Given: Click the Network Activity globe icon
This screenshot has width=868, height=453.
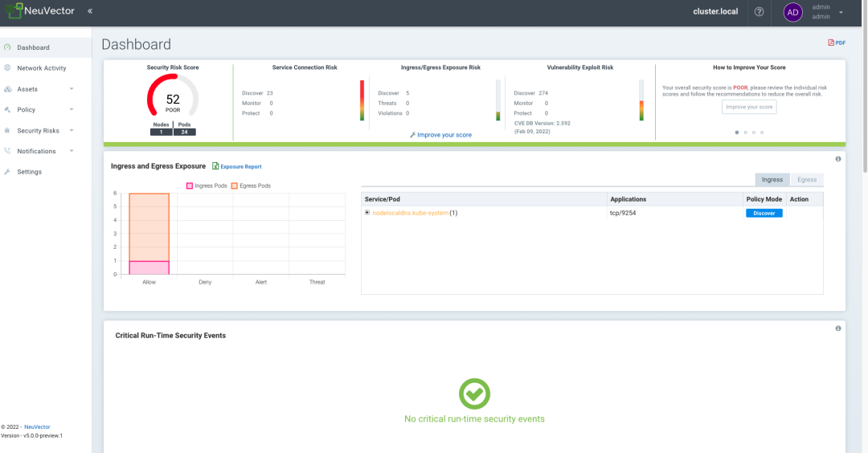Looking at the screenshot, I should point(7,68).
